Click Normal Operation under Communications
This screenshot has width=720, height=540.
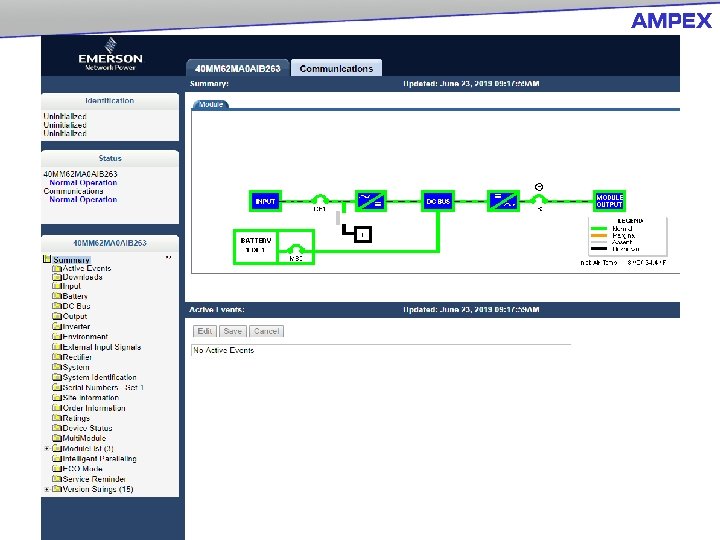(x=83, y=200)
